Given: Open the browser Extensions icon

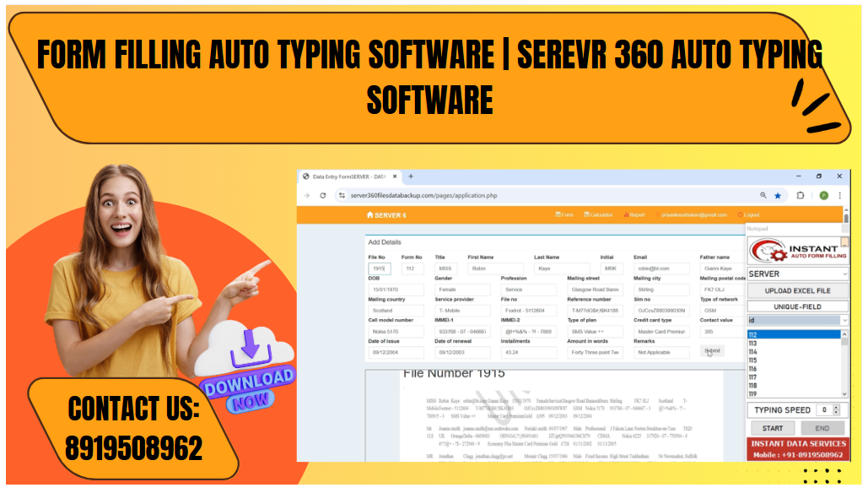Looking at the screenshot, I should click(799, 195).
